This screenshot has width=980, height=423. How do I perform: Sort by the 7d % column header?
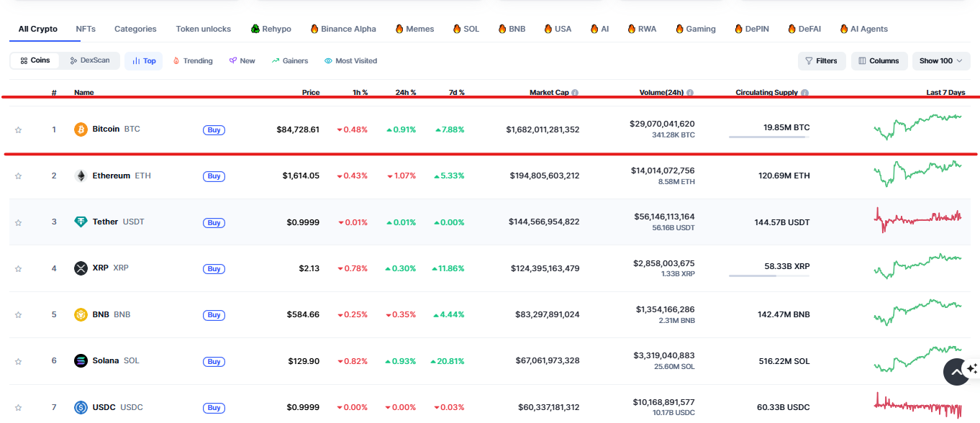coord(456,93)
